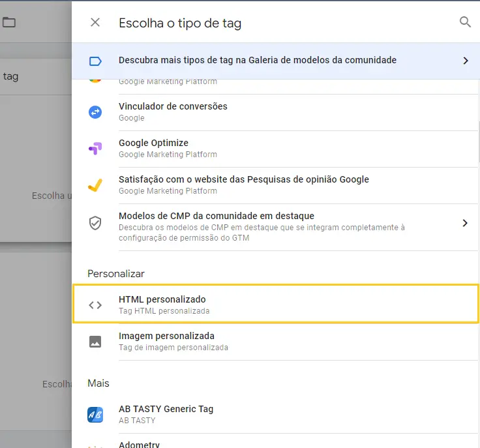The image size is (480, 448).
Task: Choose 'Google Optimize' tag type
Action: [275, 149]
